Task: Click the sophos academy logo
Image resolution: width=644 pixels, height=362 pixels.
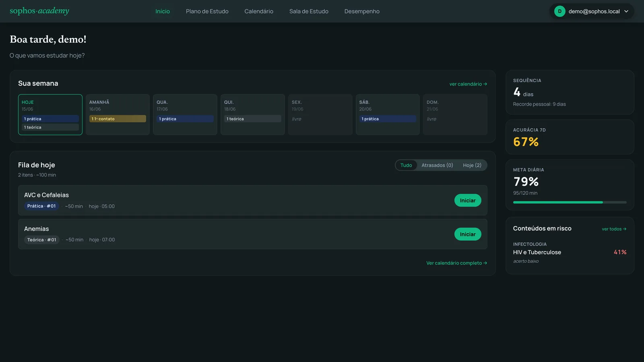Action: (x=39, y=11)
